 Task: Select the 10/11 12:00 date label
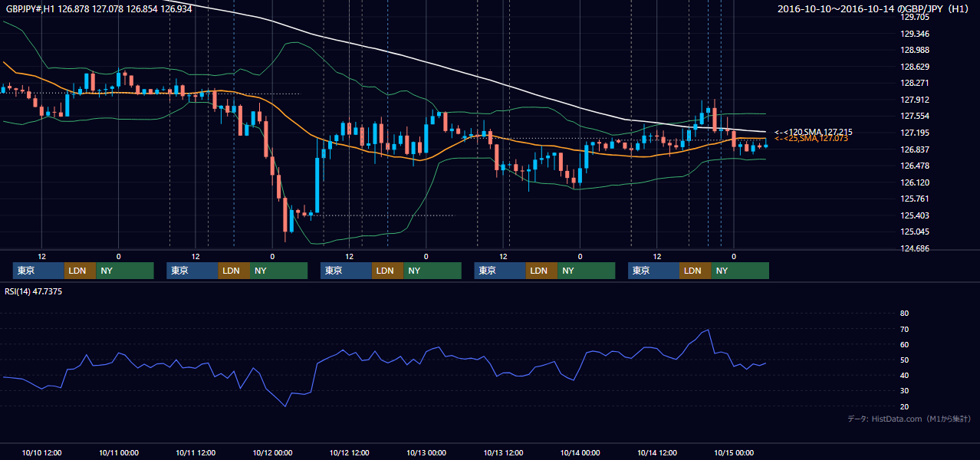coord(196,452)
